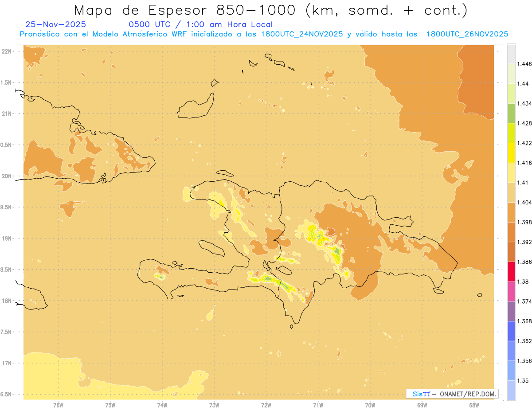Click the '22N' latitude label
This screenshot has width=532, height=411.
coord(7,51)
